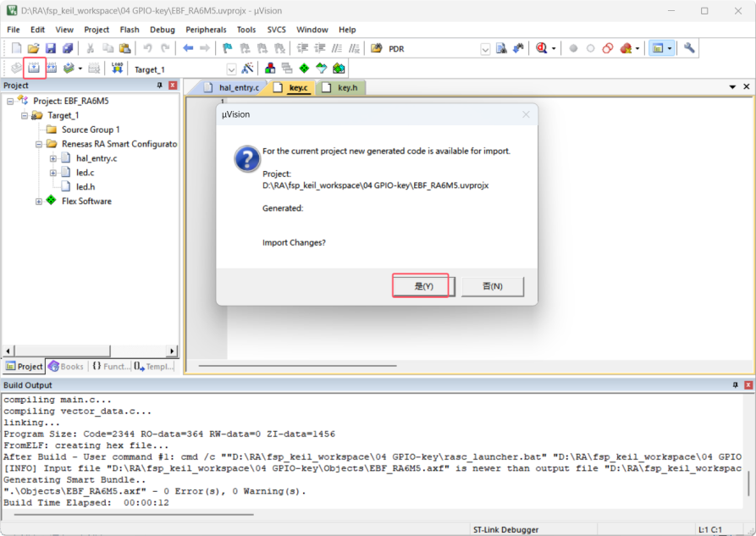Click the Disable All Breakpoints icon
The width and height of the screenshot is (756, 536).
coord(608,48)
